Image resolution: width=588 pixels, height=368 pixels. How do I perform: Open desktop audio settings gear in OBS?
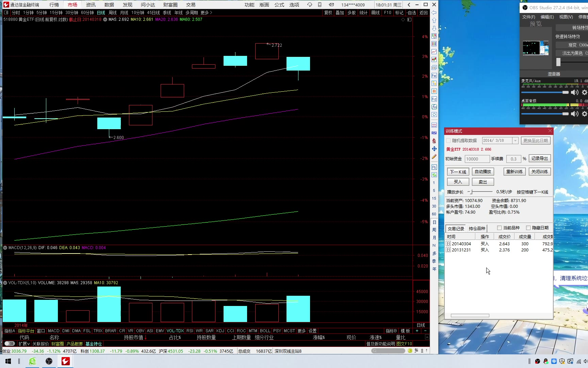click(584, 114)
